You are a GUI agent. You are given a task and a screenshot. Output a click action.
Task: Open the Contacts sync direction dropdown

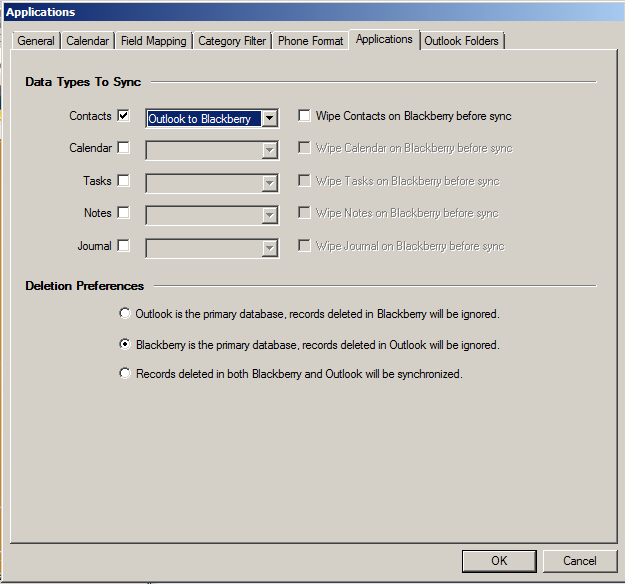(x=212, y=118)
